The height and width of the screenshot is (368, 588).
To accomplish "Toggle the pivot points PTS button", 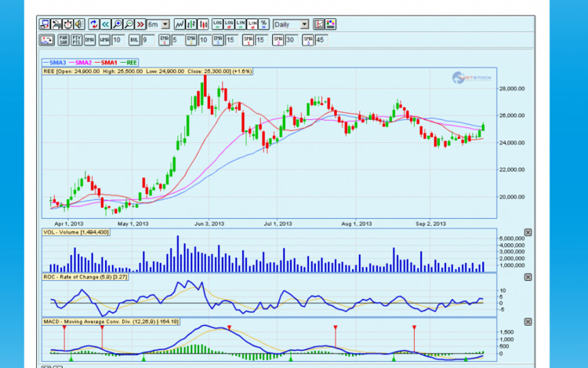I will (x=77, y=40).
